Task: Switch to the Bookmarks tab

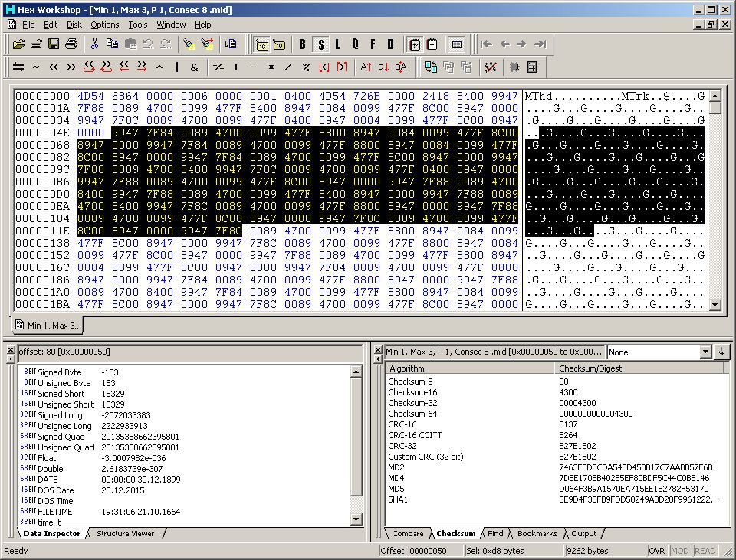Action: [x=537, y=533]
